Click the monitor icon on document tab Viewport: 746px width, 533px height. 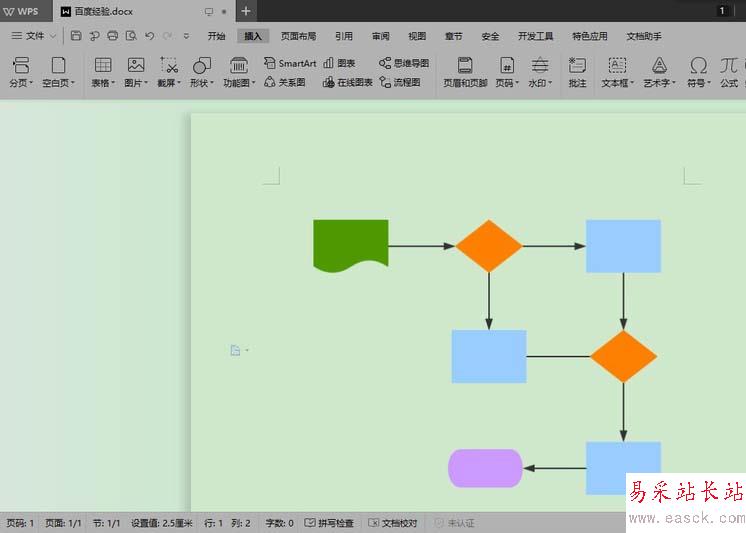(x=208, y=11)
